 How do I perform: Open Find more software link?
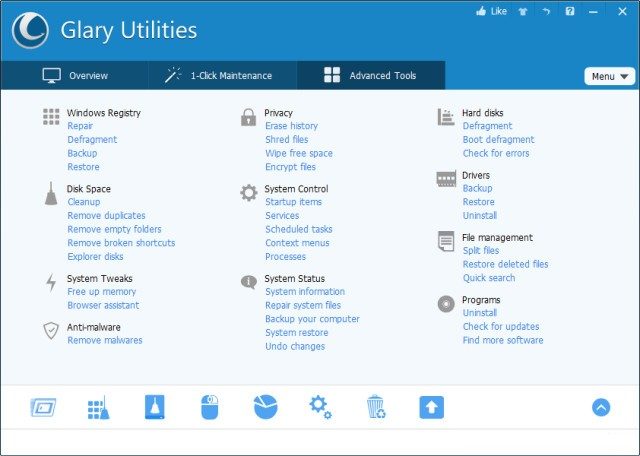click(x=503, y=340)
